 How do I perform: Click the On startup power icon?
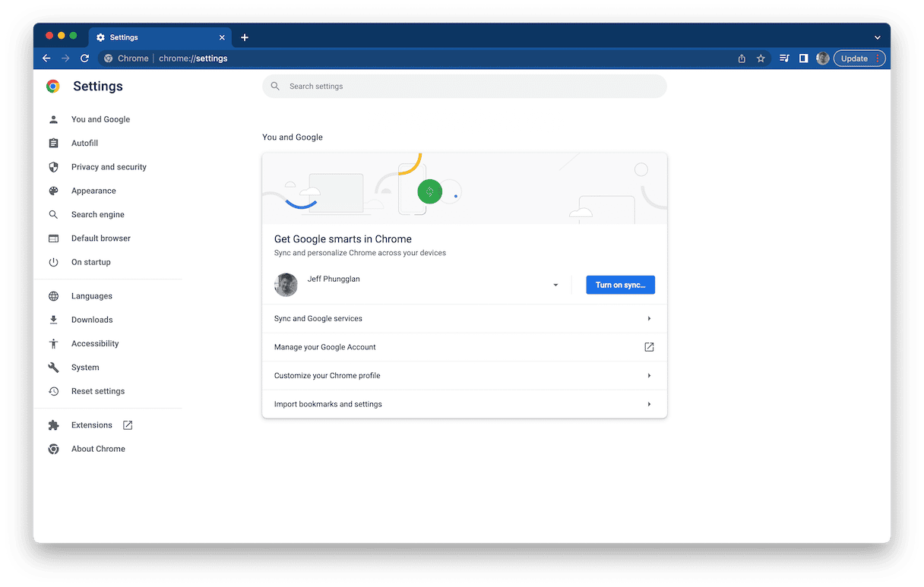point(53,262)
